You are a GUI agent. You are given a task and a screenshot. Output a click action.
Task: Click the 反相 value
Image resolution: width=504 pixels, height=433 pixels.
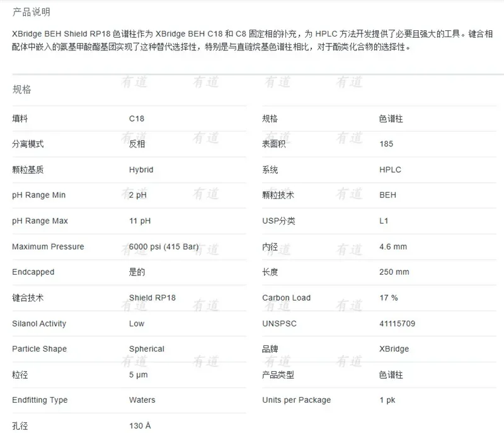[x=137, y=144]
